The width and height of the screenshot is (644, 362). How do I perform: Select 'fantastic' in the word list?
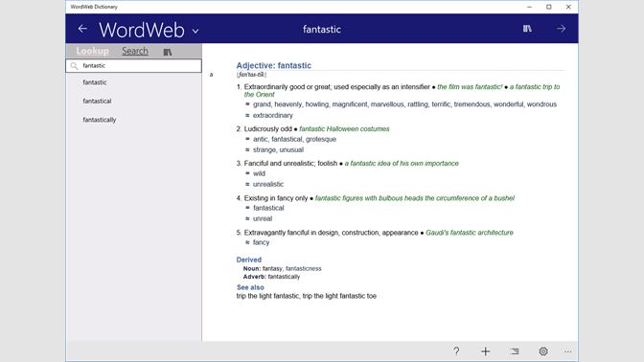point(95,82)
